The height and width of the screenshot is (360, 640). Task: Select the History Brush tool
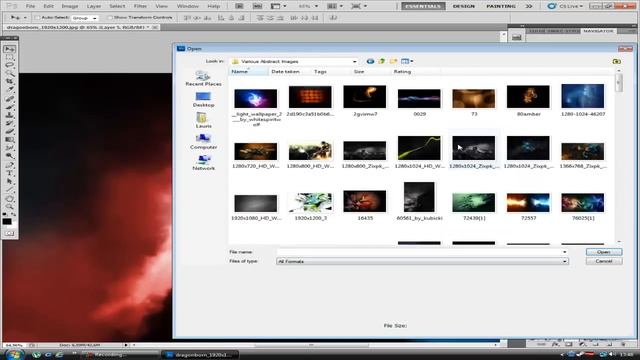pyautogui.click(x=9, y=123)
